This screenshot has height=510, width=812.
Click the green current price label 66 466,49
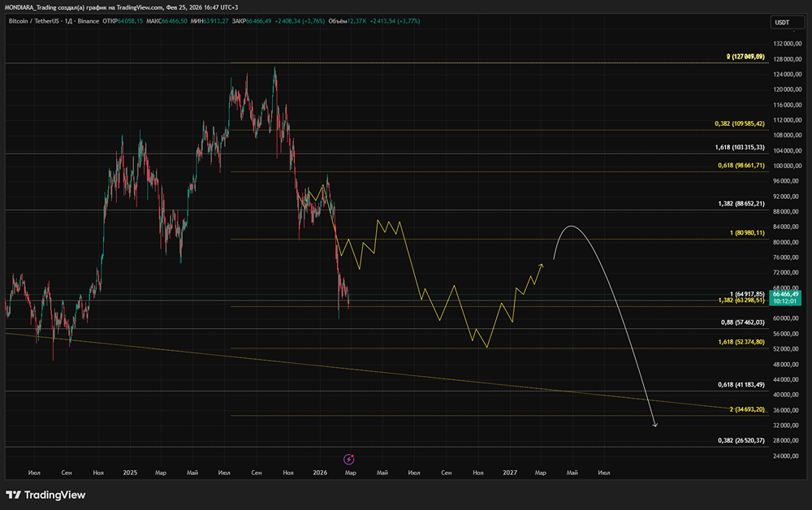tap(787, 294)
